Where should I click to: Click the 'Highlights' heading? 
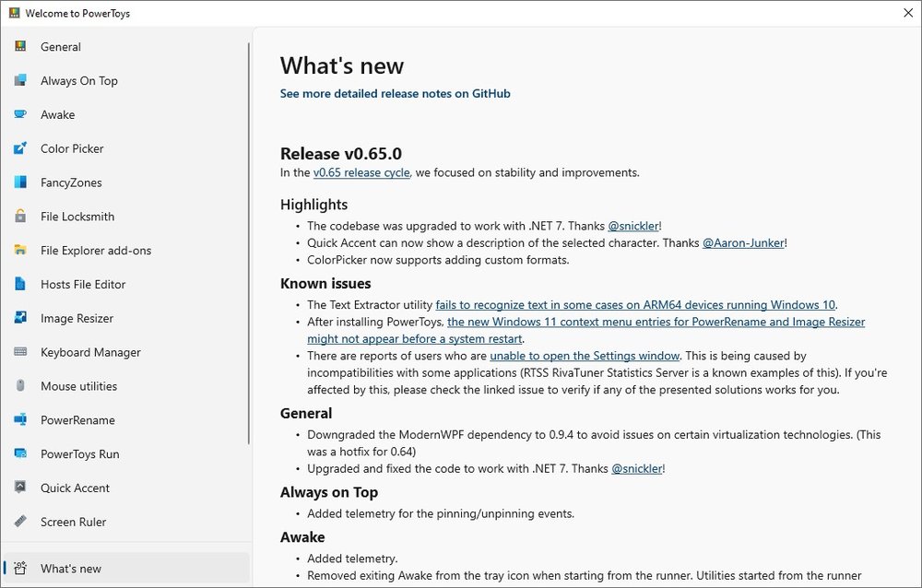(x=313, y=205)
